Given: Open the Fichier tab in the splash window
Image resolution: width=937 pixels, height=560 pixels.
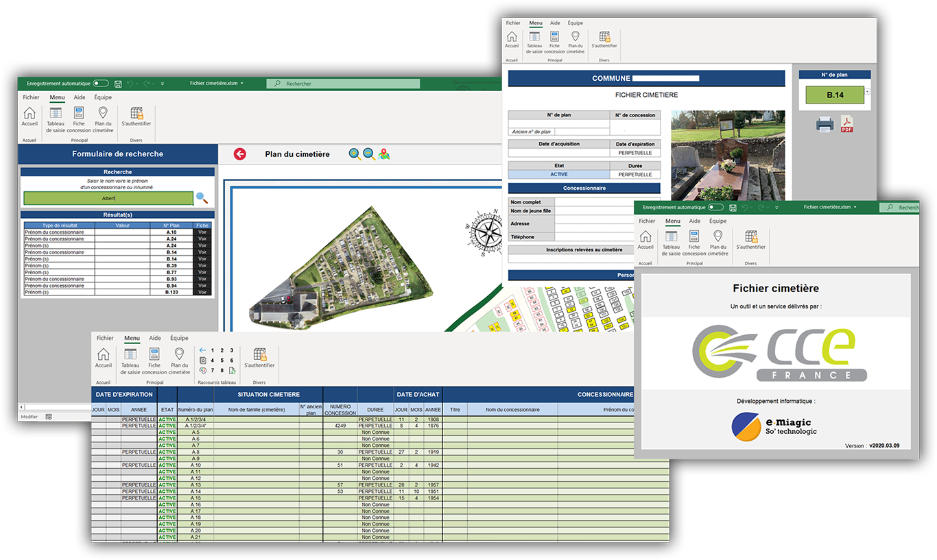Looking at the screenshot, I should pyautogui.click(x=647, y=221).
